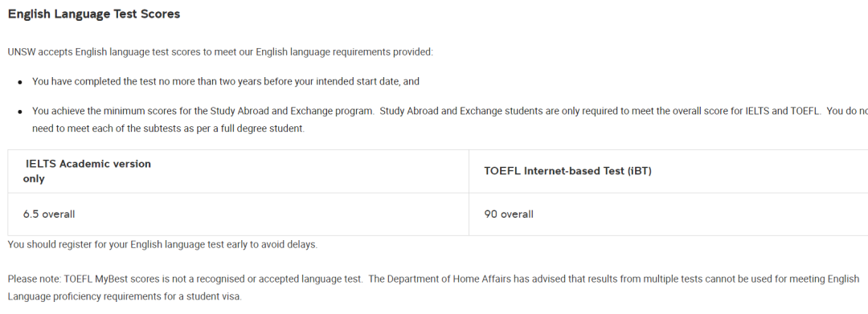
Task: Click the Department of Home Affairs text
Action: (440, 279)
